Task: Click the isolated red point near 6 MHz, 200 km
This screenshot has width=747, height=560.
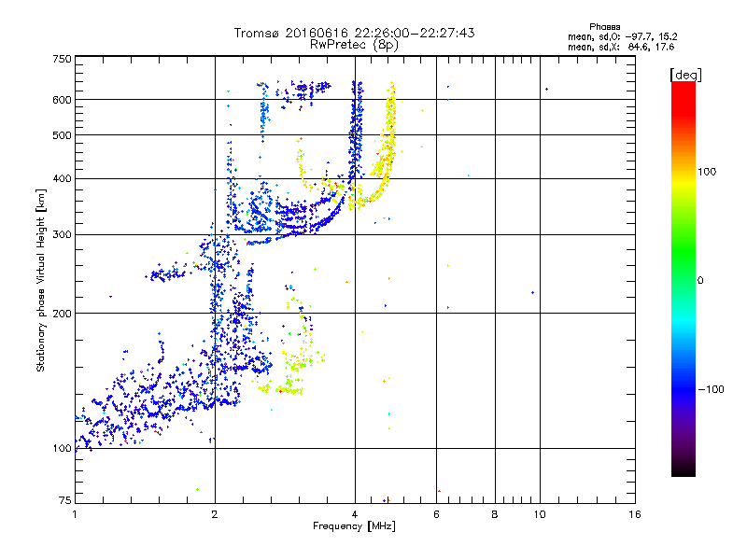Action: pos(448,308)
